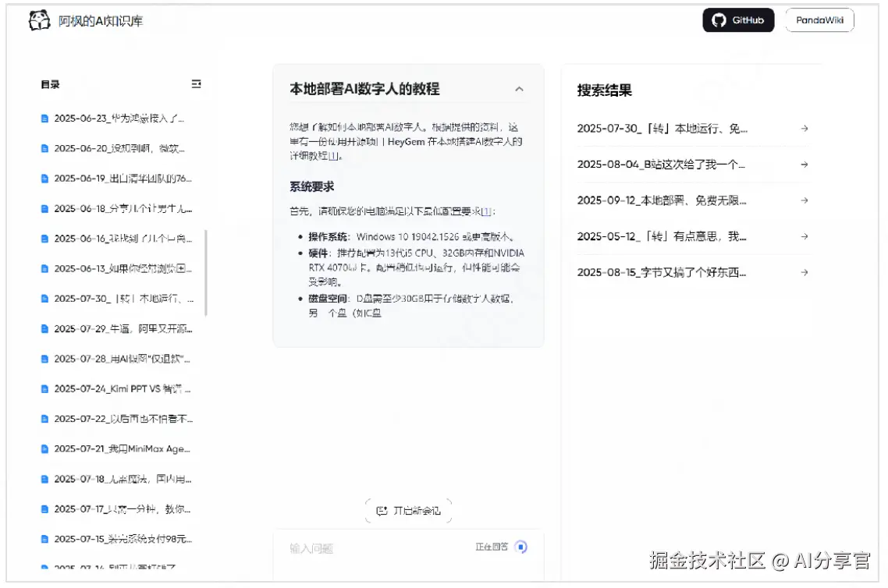Click the 目录 heading label
The image size is (888, 588).
50,84
